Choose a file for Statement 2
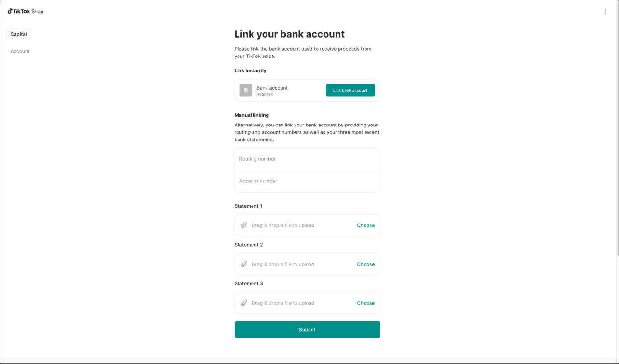 (x=366, y=264)
